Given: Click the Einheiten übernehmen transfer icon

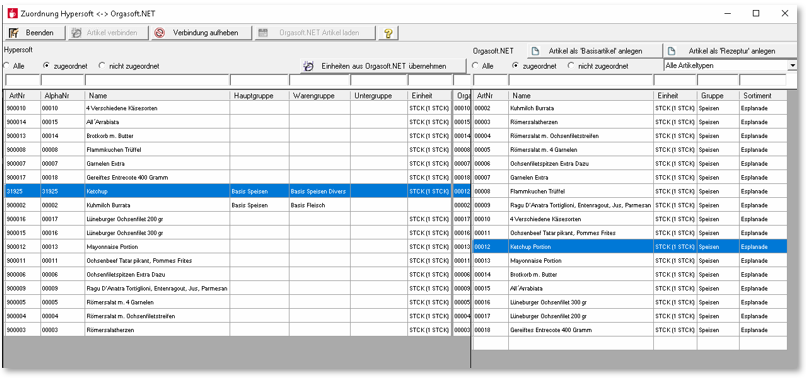Looking at the screenshot, I should point(308,66).
